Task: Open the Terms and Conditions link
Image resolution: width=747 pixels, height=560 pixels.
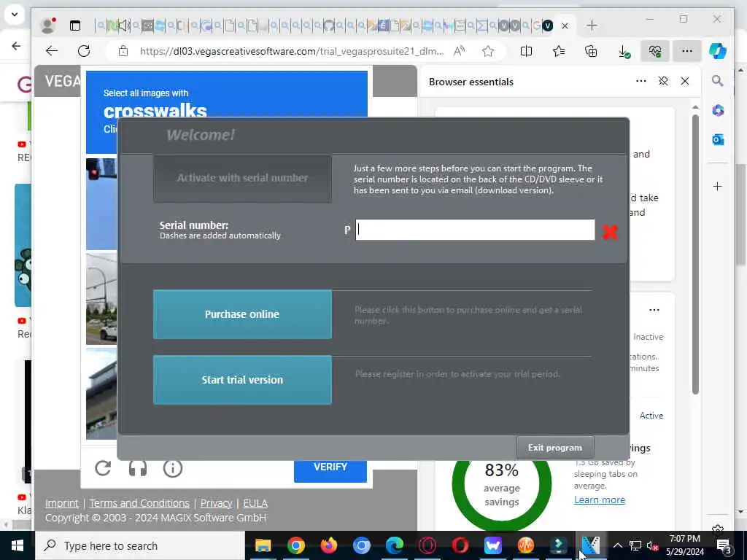Action: 139,503
